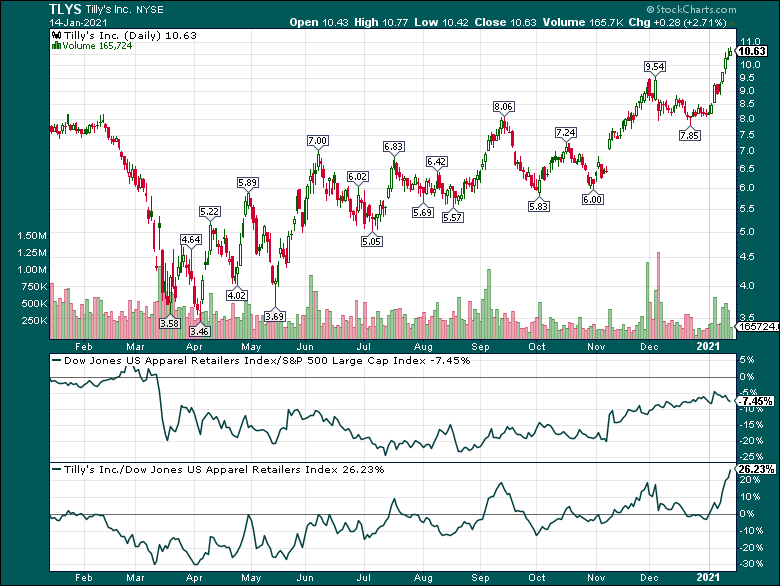Click the 5.83 October low label

click(x=539, y=206)
